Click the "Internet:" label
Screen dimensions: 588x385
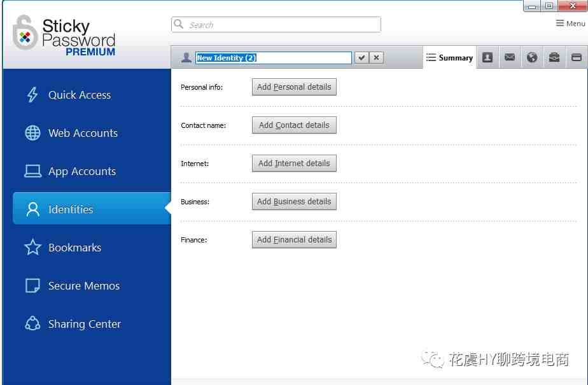195,164
